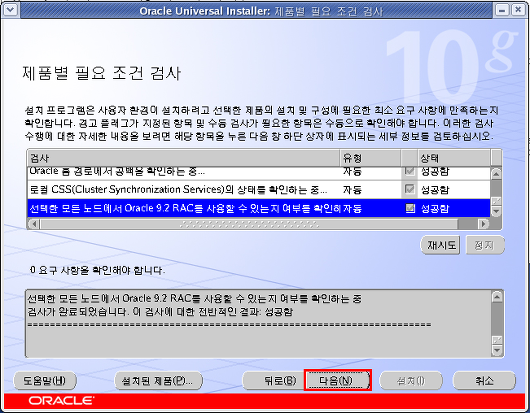Select the 로컬 CSS(Cluster Synchronization Services) check row
Screen dimensions: 530x413
[259, 189]
